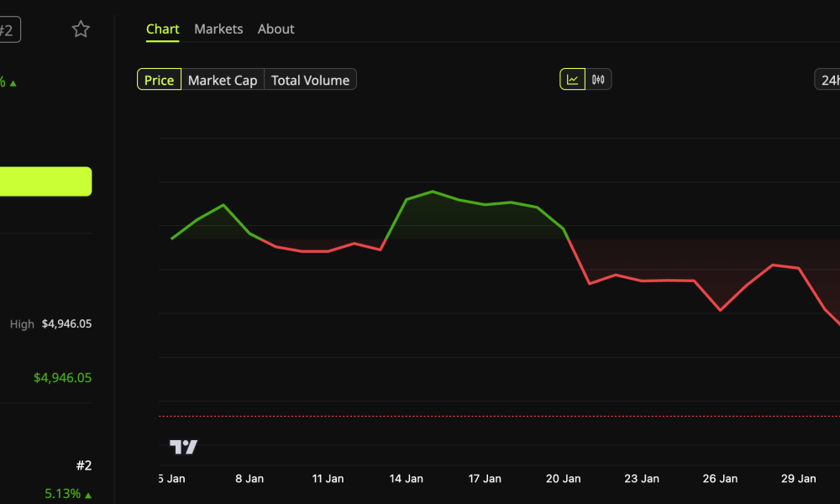The image size is (840, 504).
Task: Select the Chart tab
Action: (x=162, y=29)
